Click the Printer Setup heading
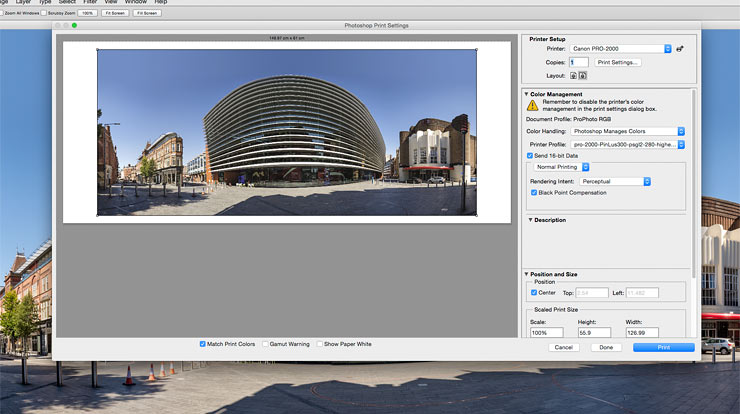Screen dimensions: 740x414 [547, 39]
